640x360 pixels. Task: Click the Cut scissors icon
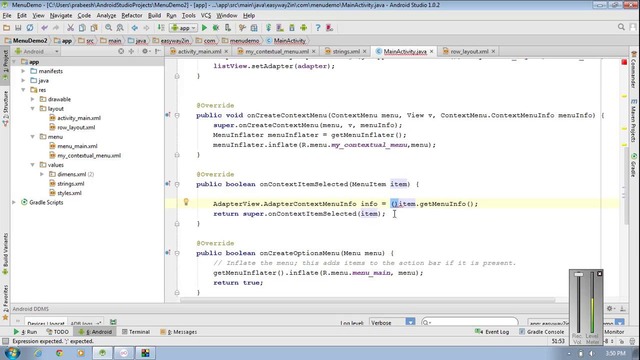tap(70, 28)
